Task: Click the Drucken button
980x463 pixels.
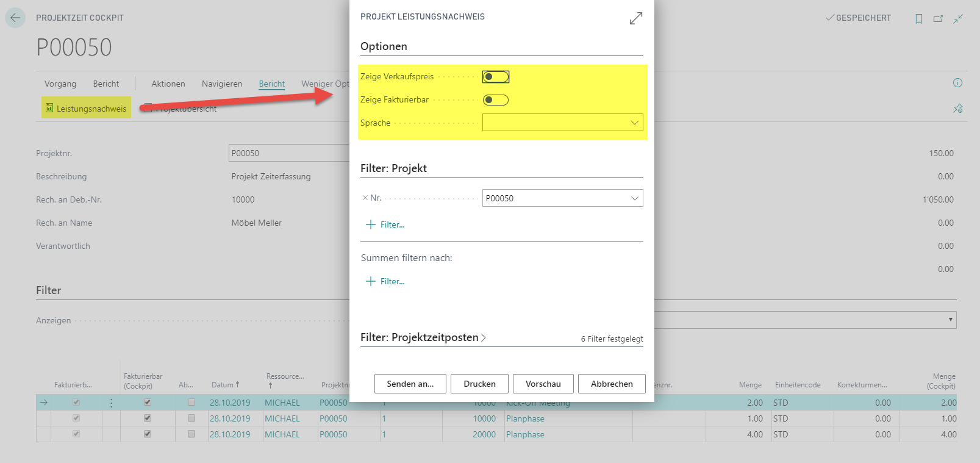Action: click(480, 384)
